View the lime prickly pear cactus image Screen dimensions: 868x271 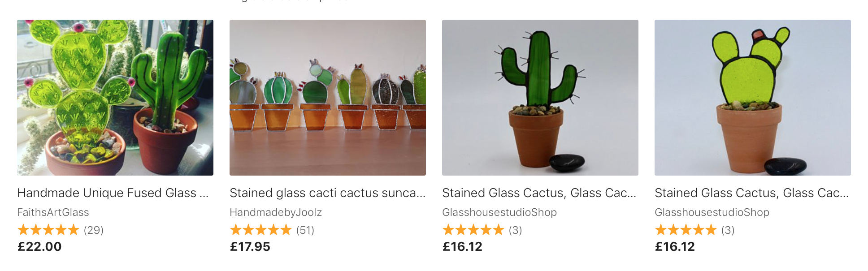(x=753, y=98)
